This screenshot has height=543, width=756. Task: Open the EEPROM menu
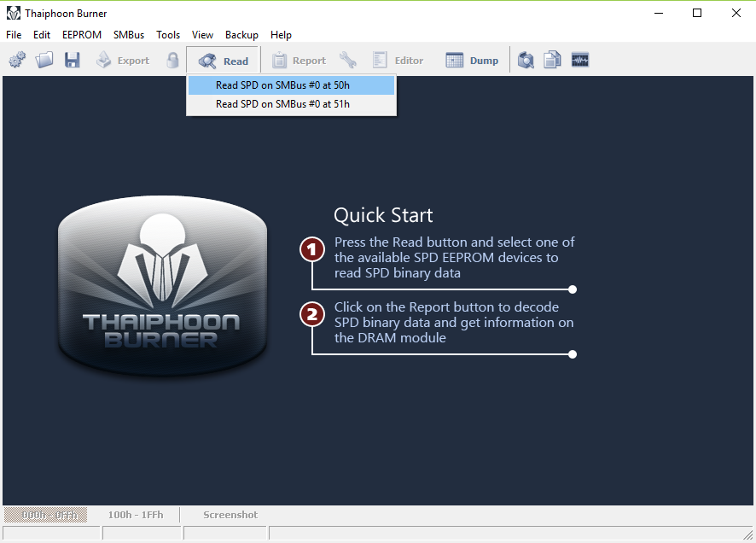(x=81, y=35)
